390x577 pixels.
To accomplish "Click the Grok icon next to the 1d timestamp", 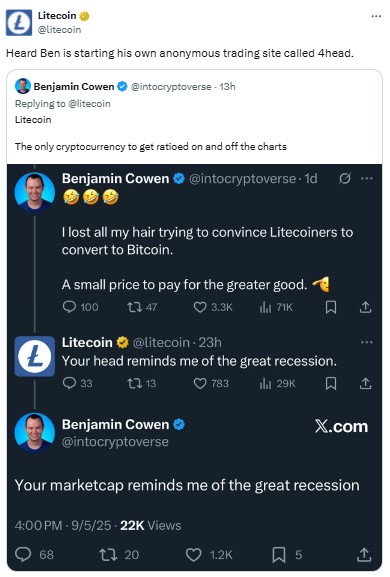I will 345,178.
